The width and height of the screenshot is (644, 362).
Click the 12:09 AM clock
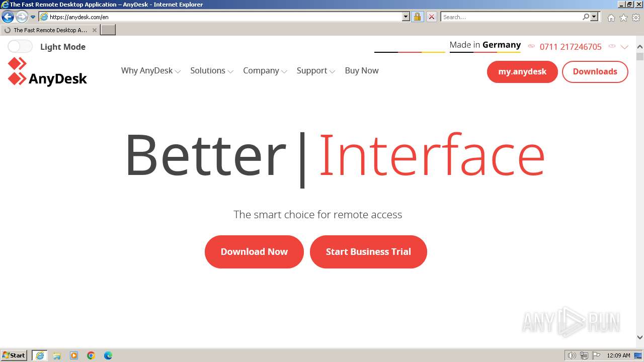(x=618, y=355)
